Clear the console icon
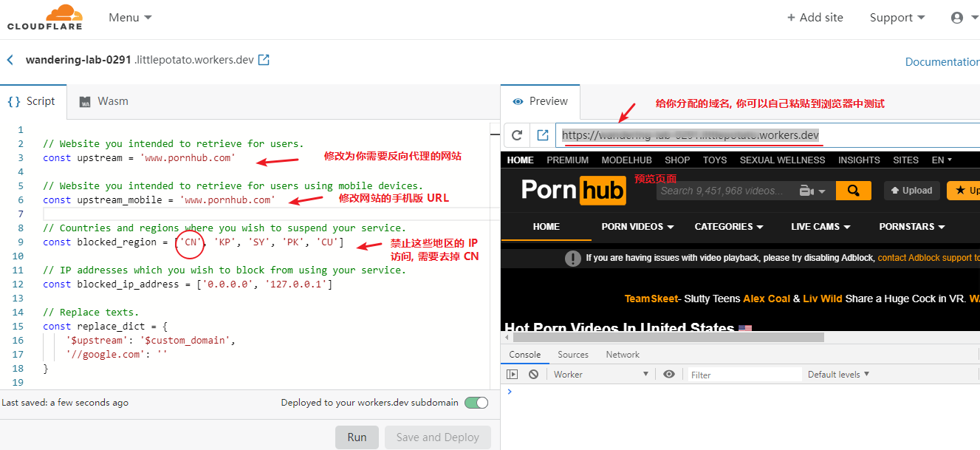980x450 pixels. 533,375
